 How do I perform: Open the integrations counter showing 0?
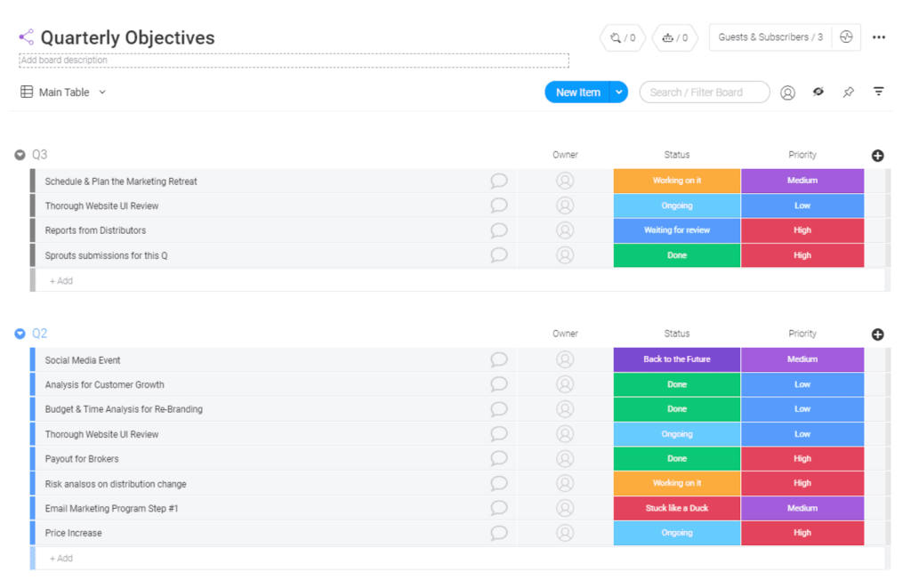[622, 37]
